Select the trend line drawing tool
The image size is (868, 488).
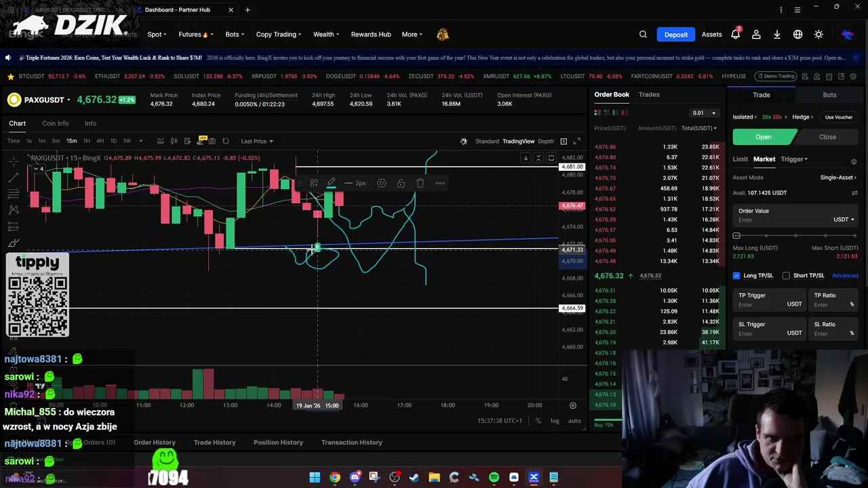[14, 177]
